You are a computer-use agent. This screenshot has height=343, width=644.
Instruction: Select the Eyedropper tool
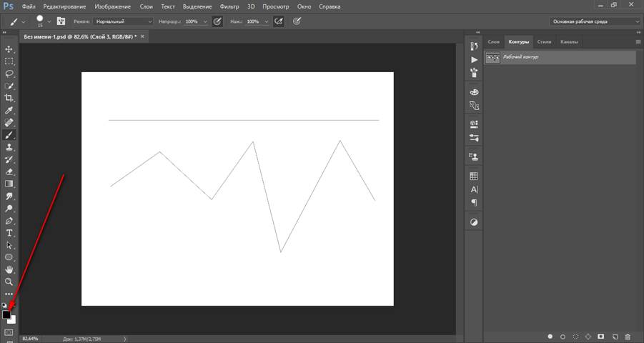point(9,110)
